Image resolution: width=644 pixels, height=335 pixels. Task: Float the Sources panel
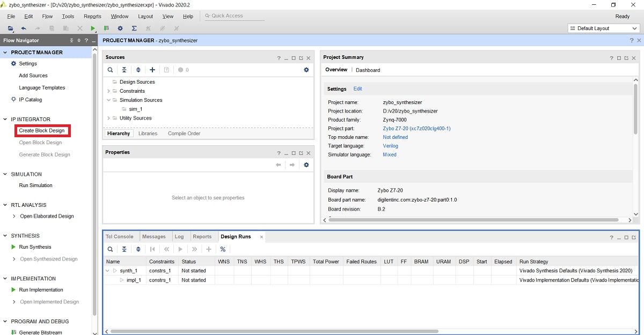(x=301, y=58)
